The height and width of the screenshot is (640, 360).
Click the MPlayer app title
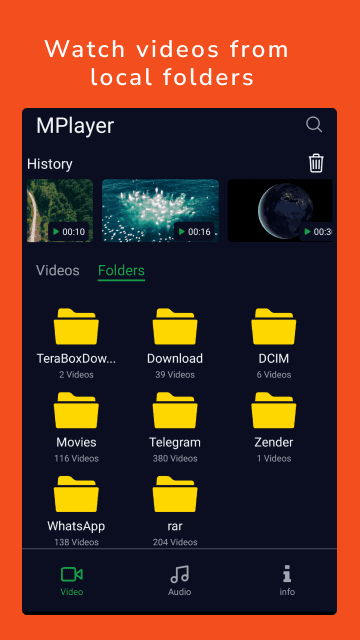[x=75, y=126]
